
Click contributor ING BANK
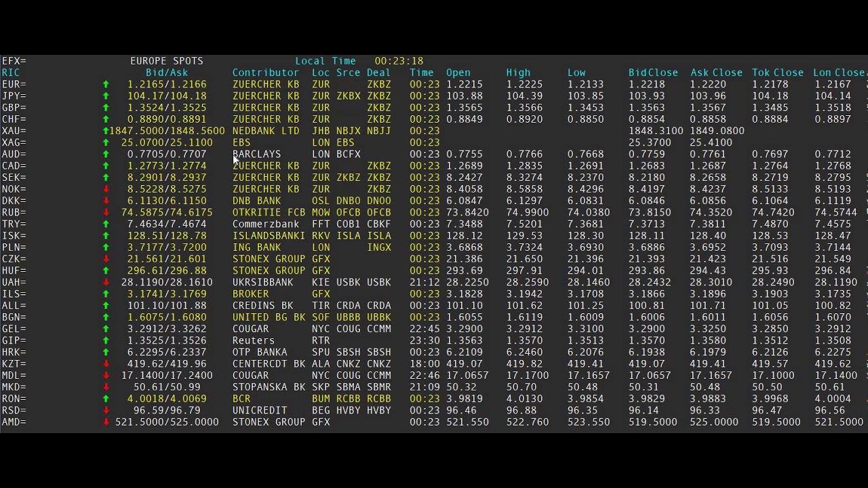257,247
